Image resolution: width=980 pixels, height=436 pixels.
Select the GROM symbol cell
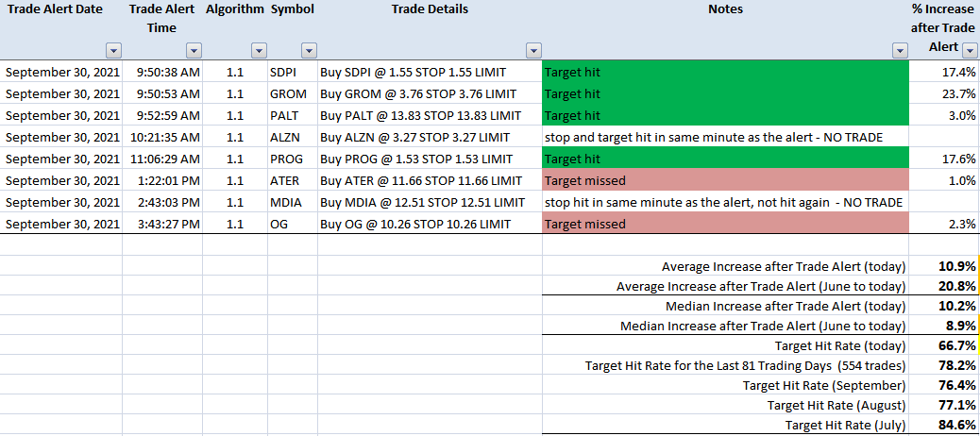click(x=293, y=93)
